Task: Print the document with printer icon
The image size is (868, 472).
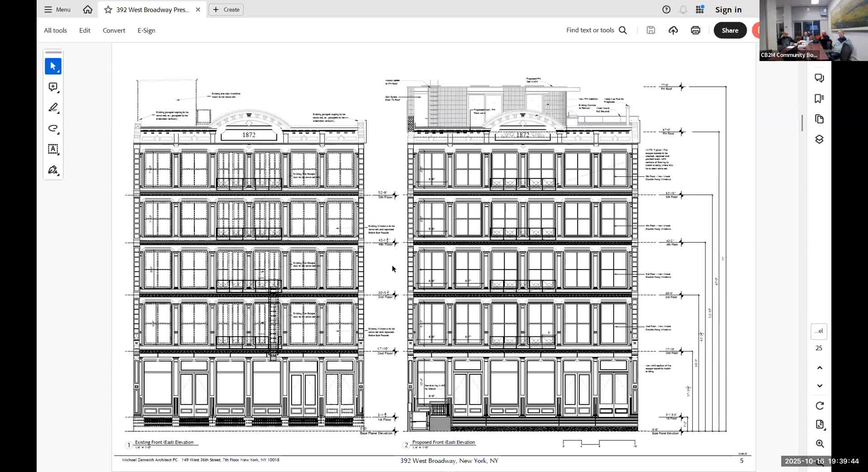Action: pyautogui.click(x=695, y=30)
